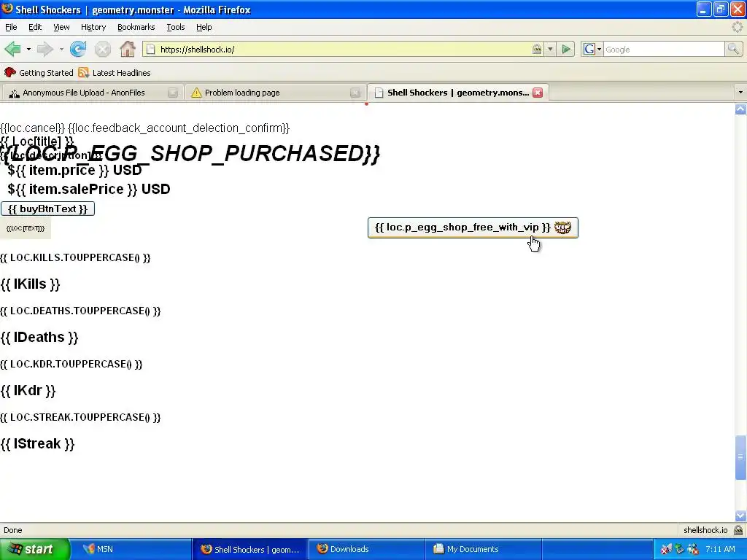Click the clock showing 7:11 AM
The image size is (747, 560).
720,549
